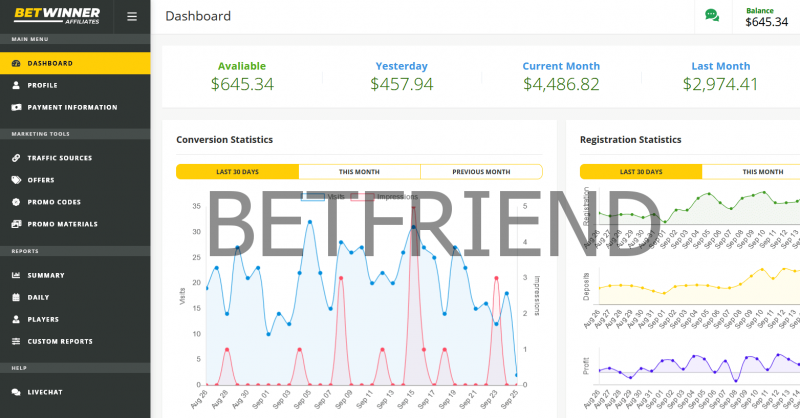The image size is (800, 418).
Task: Click the Profile user icon
Action: (x=16, y=85)
